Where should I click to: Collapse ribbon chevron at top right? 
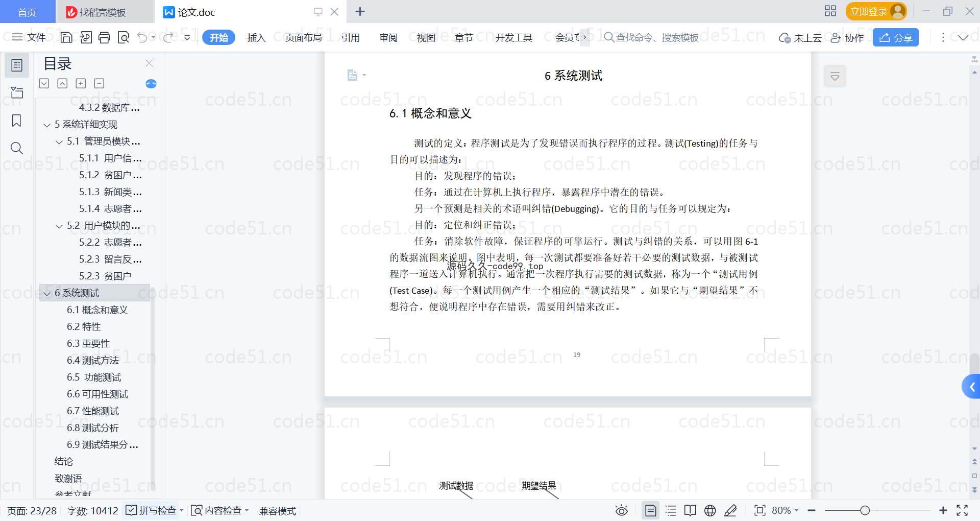click(963, 37)
